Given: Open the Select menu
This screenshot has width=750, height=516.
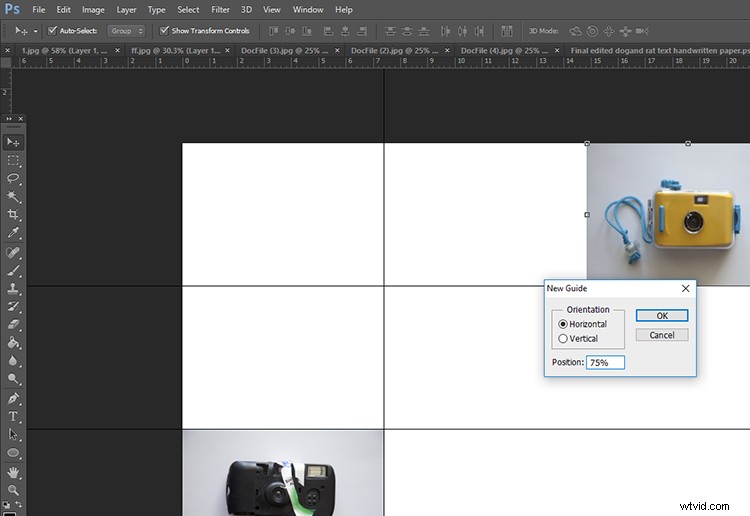Looking at the screenshot, I should tap(188, 10).
